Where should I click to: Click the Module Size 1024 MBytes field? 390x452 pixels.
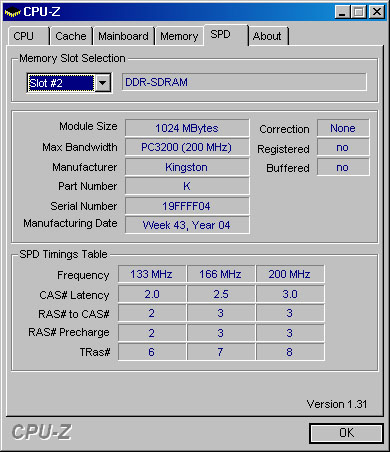(187, 128)
